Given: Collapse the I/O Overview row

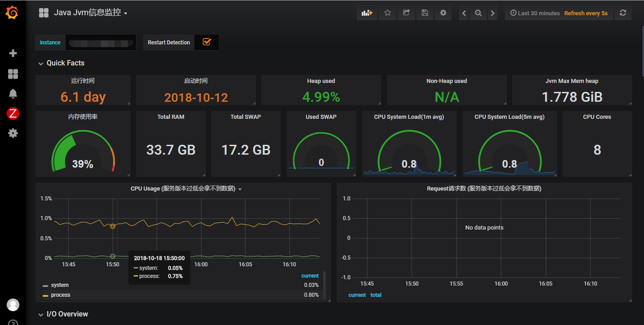Looking at the screenshot, I should 67,314.
